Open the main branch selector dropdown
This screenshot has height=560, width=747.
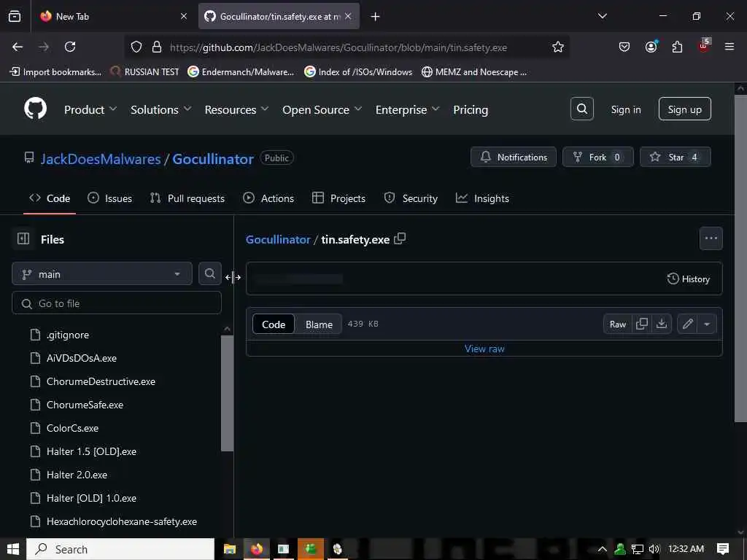(x=102, y=274)
